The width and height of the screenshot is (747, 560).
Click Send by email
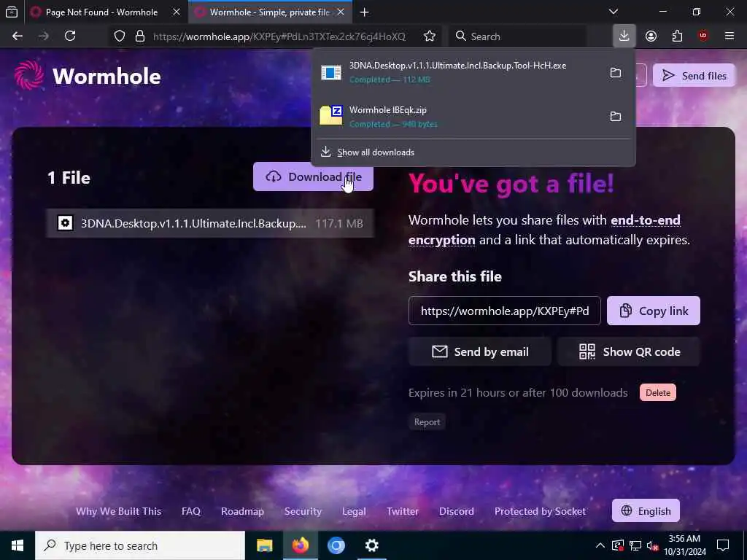coord(480,352)
